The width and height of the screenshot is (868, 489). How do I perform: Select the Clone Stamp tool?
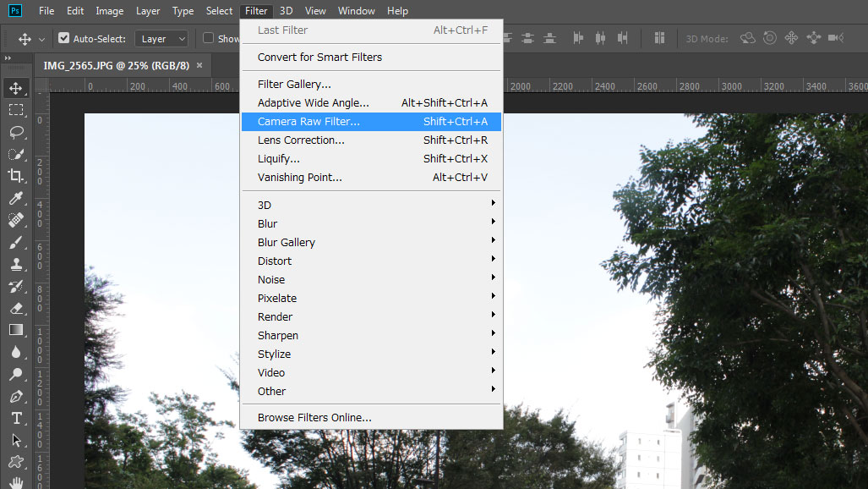[x=16, y=264]
